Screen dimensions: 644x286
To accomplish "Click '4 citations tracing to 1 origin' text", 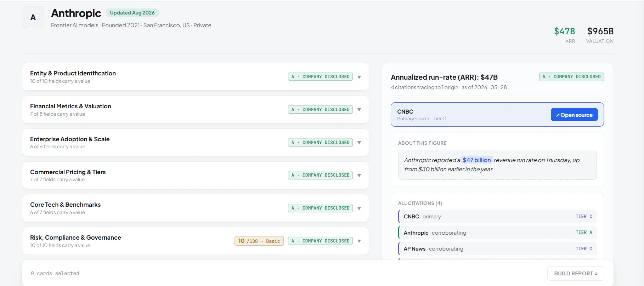I will pos(425,87).
